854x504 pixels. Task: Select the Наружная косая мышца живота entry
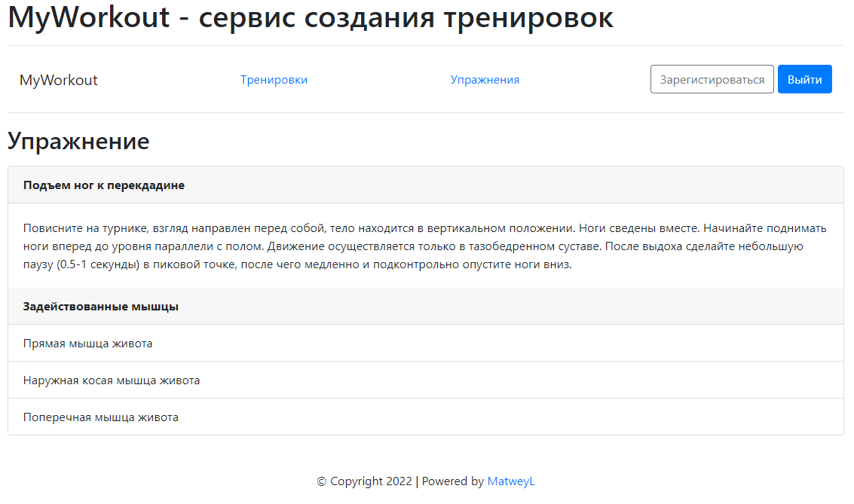click(x=110, y=380)
